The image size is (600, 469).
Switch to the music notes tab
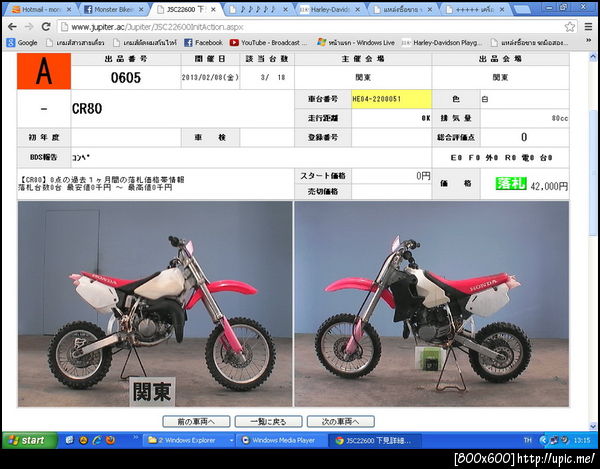258,10
